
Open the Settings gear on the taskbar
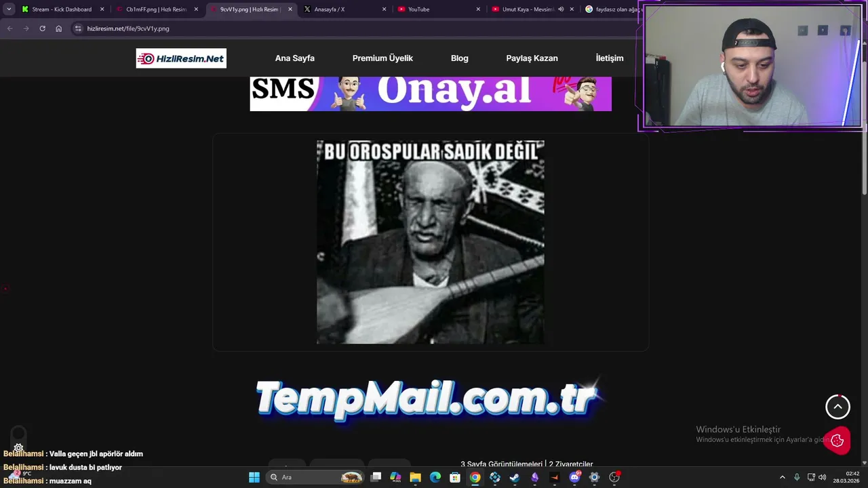(595, 477)
